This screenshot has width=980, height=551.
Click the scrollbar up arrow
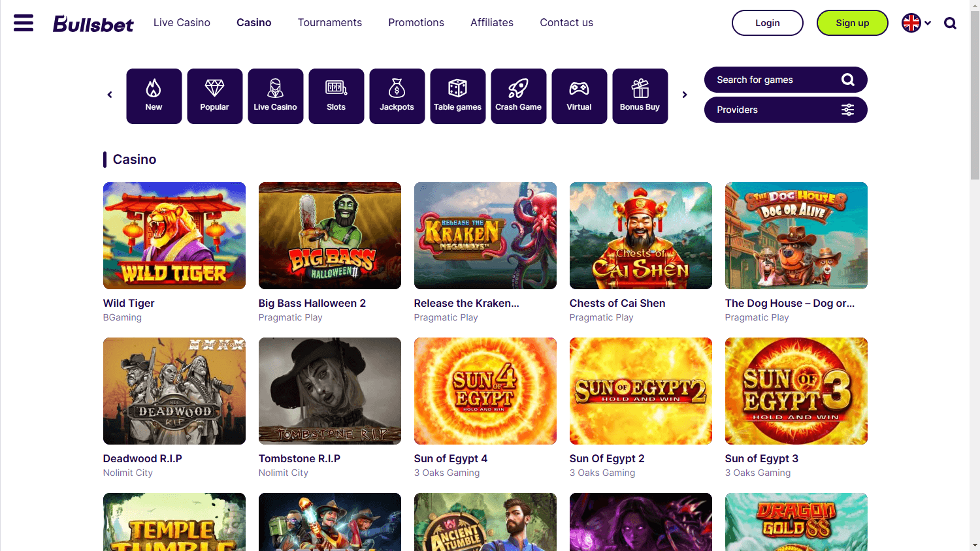(x=975, y=5)
